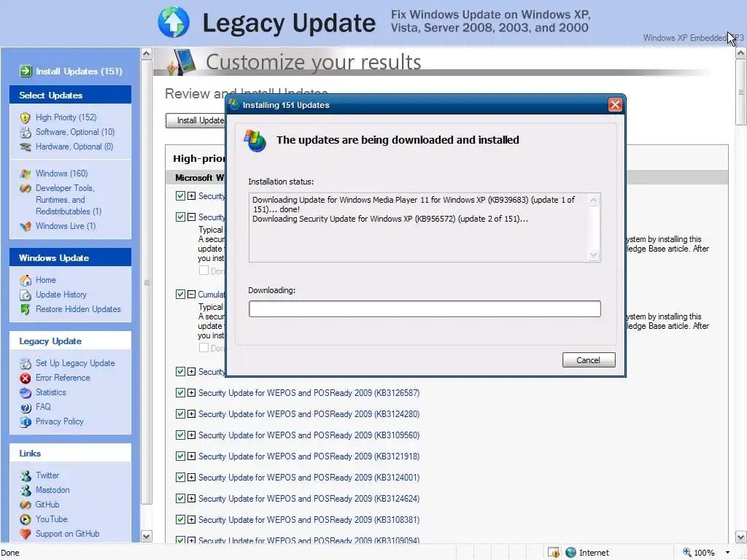
Task: Uncheck the KB3108381 update checkbox
Action: (180, 519)
